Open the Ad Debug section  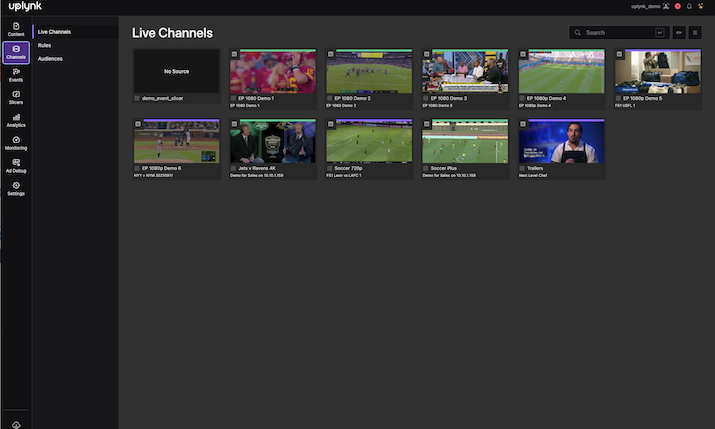[x=16, y=164]
